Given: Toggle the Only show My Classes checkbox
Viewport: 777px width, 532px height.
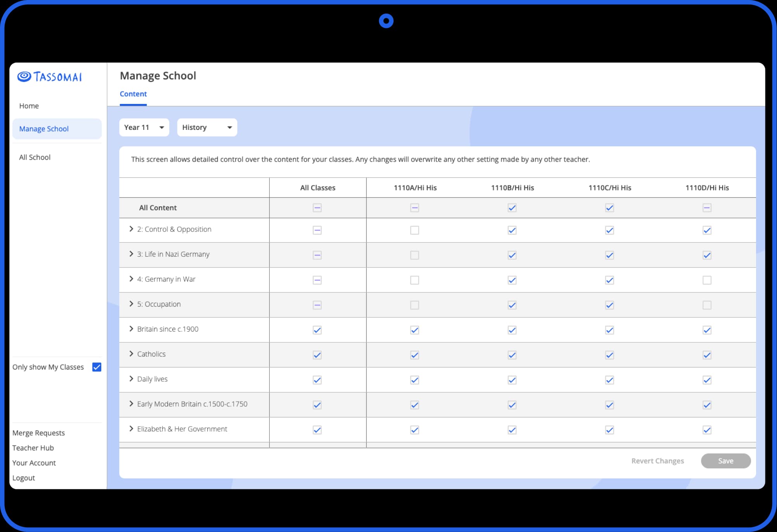Looking at the screenshot, I should coord(97,367).
